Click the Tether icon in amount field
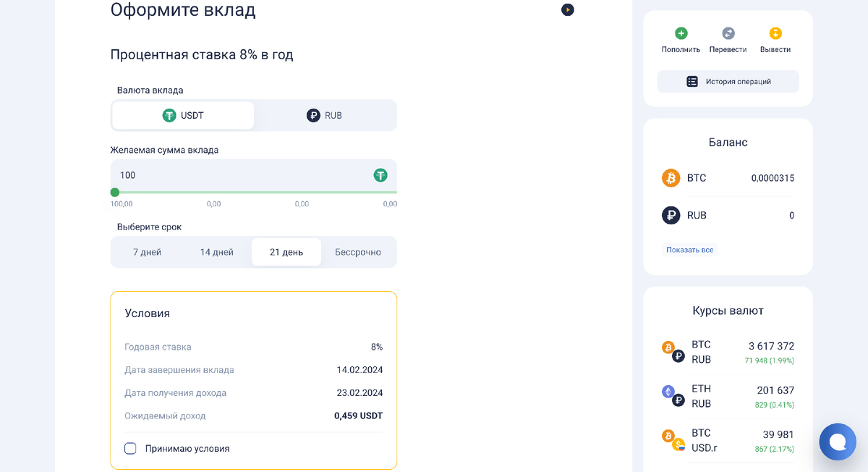 pyautogui.click(x=380, y=175)
